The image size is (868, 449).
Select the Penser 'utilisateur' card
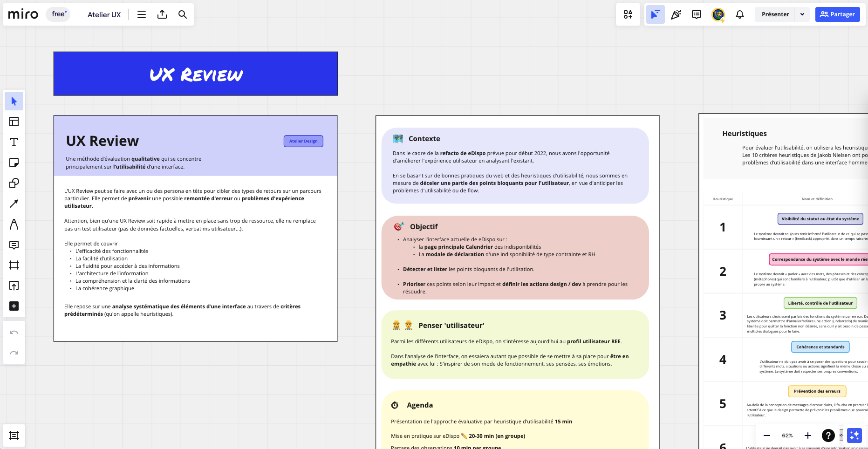coord(515,345)
